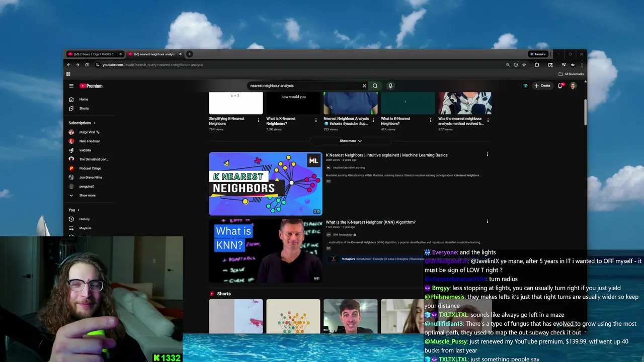This screenshot has height=362, width=644.
Task: Open 'K Nearest Neighbors | Intuitive explained' title
Action: [386, 155]
